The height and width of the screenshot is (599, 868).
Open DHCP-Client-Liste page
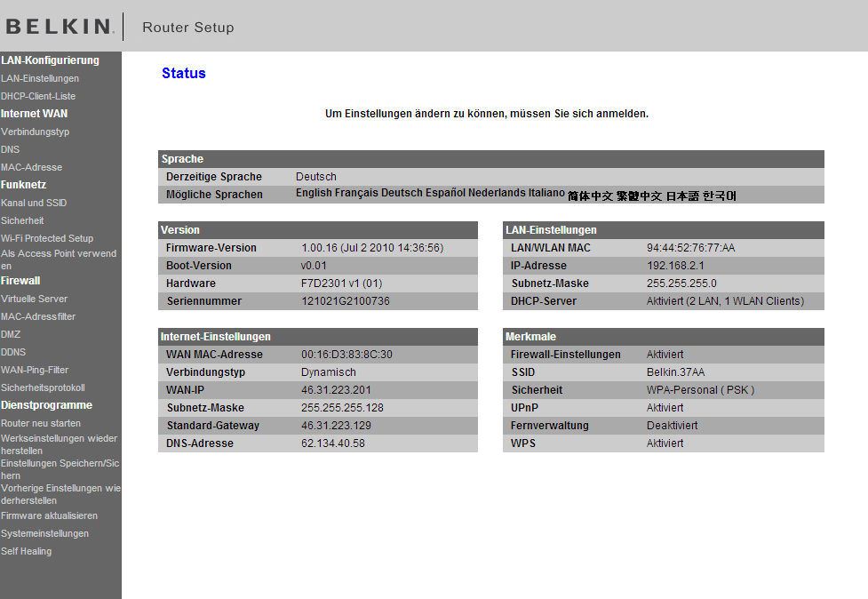(38, 96)
